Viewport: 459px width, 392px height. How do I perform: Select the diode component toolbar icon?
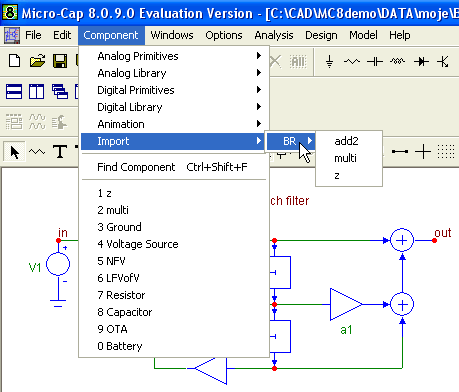coord(421,62)
